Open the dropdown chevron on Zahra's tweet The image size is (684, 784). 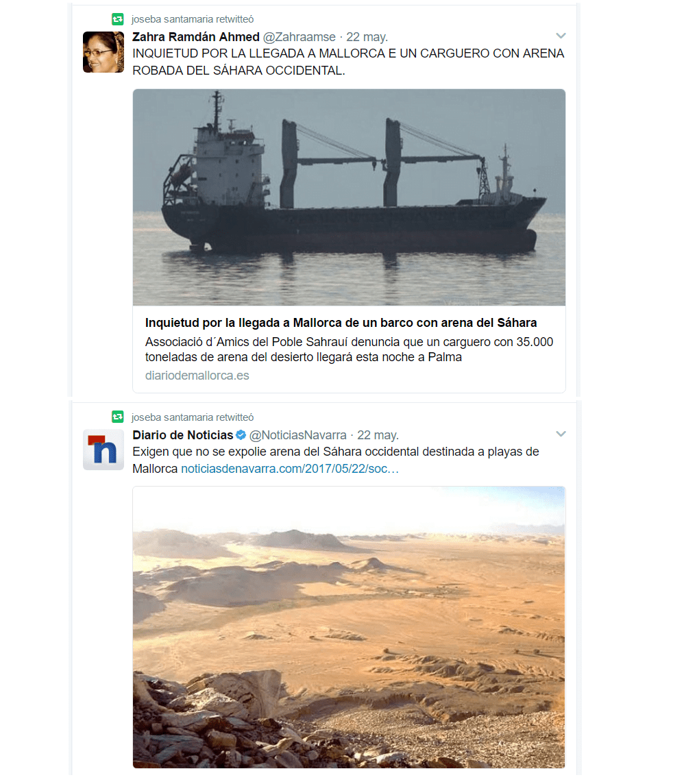561,36
